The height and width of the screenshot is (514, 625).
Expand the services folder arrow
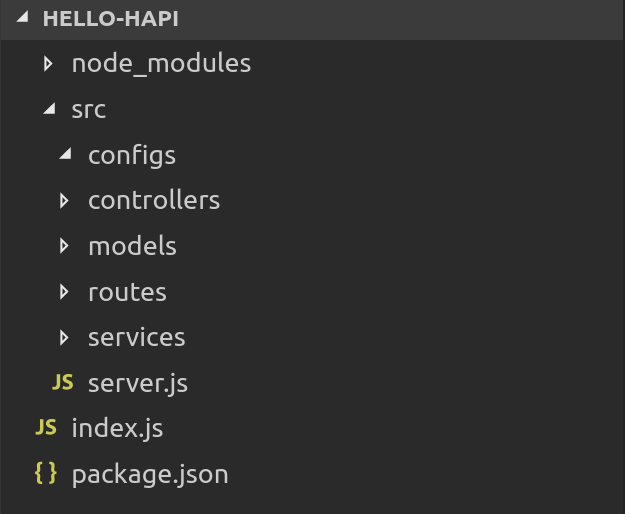(65, 337)
